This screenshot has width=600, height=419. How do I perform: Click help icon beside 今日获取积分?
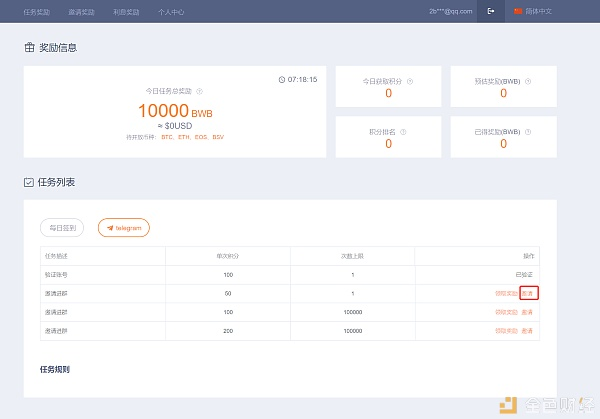click(x=410, y=81)
